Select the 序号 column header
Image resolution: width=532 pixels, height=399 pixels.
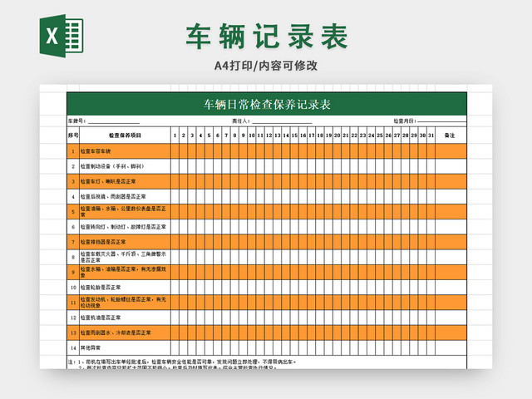73,135
